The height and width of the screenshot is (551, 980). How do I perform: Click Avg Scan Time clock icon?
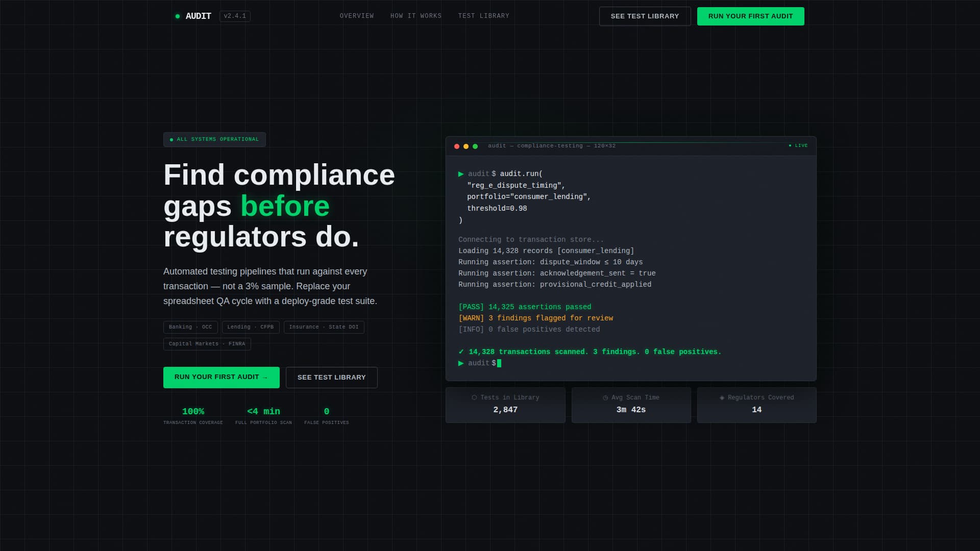pyautogui.click(x=605, y=398)
